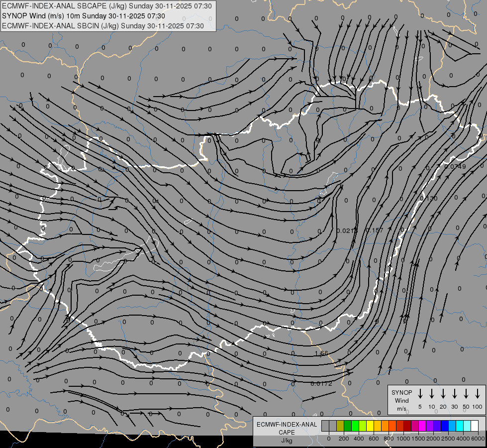
Task: Click the 20 m/s wind arrow in legend
Action: pyautogui.click(x=443, y=393)
